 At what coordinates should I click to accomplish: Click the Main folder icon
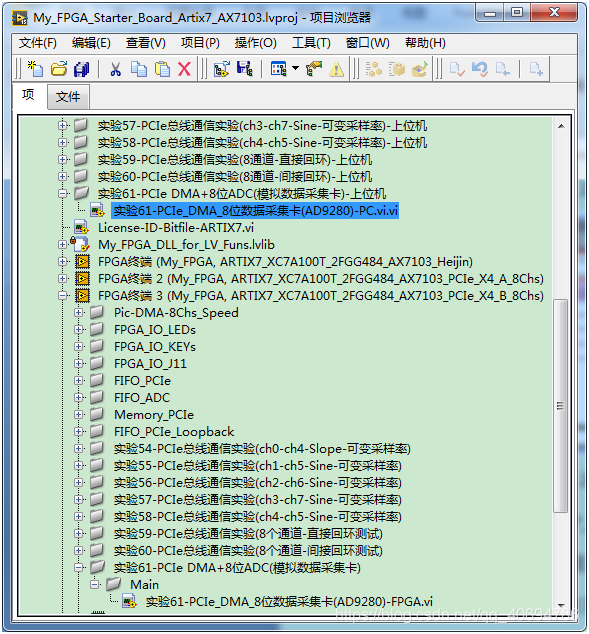click(114, 584)
